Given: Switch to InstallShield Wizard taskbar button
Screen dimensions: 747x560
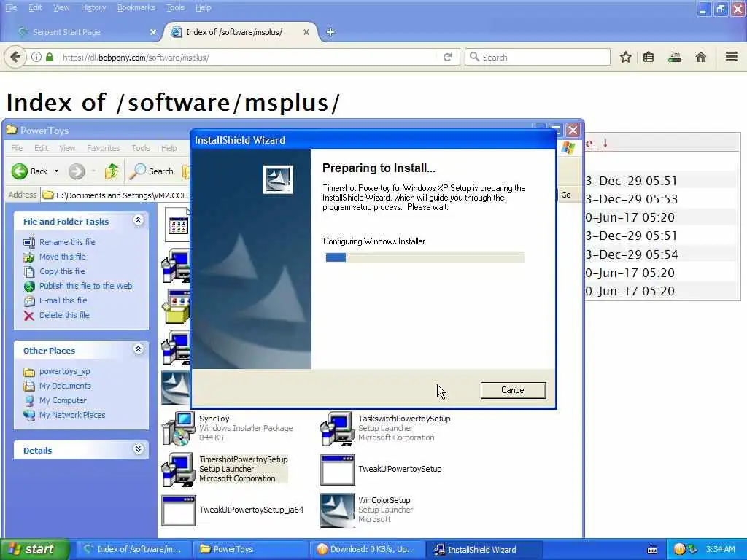Looking at the screenshot, I should (484, 550).
